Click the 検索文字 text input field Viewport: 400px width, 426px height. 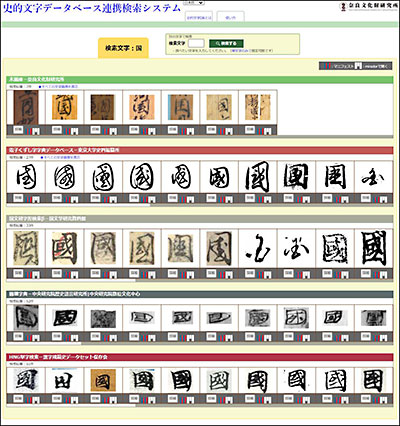pyautogui.click(x=196, y=43)
